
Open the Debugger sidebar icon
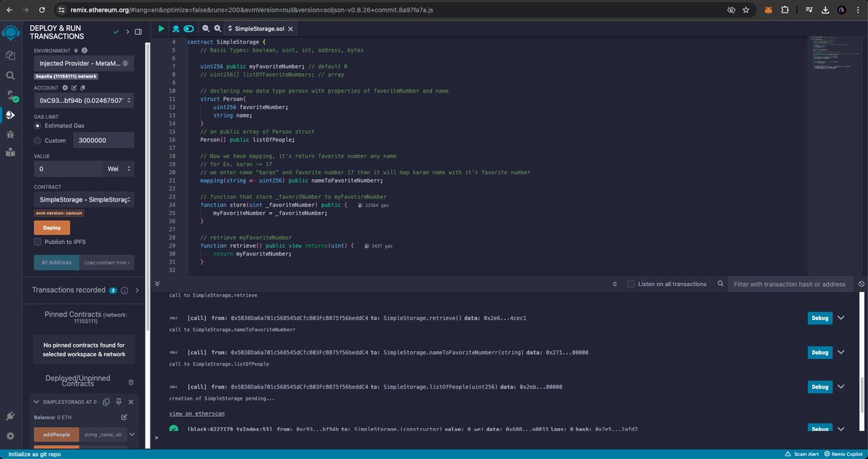10,134
